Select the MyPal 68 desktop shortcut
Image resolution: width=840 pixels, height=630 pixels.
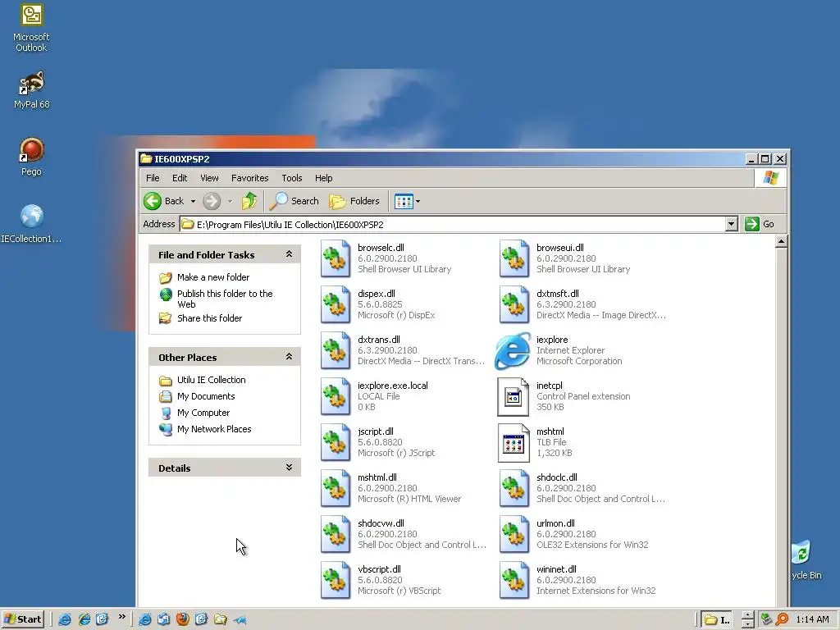tap(31, 90)
